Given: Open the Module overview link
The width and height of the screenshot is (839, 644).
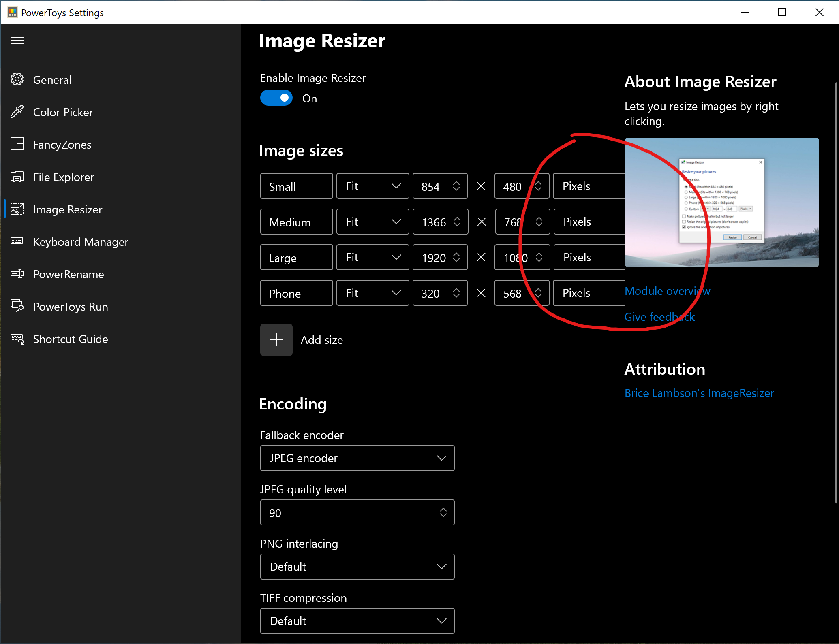Looking at the screenshot, I should (x=667, y=291).
